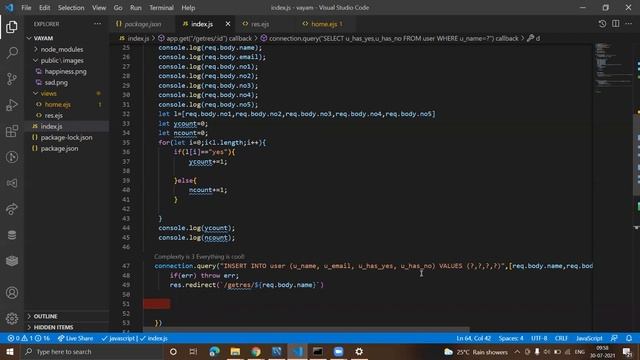
Task: Split the editor right
Action: click(616, 24)
